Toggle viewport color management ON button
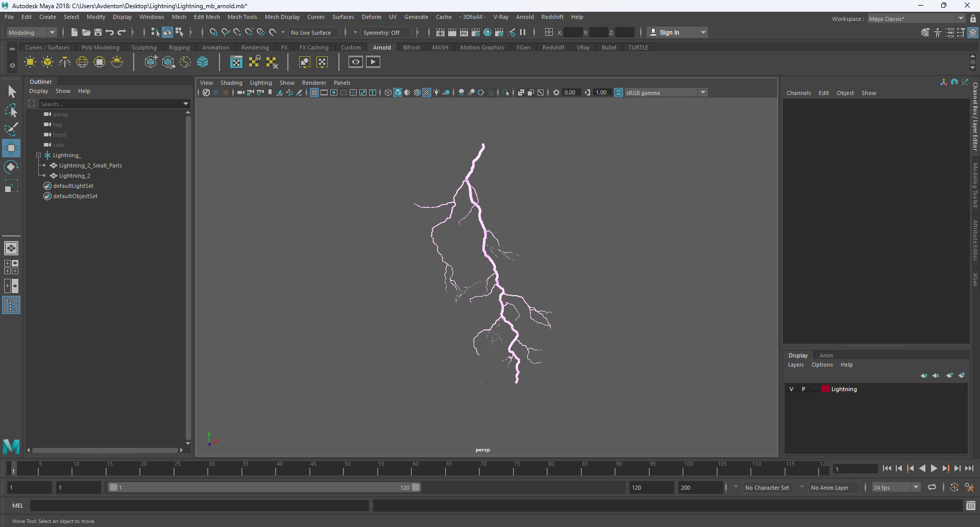Viewport: 980px width, 527px height. coord(619,92)
